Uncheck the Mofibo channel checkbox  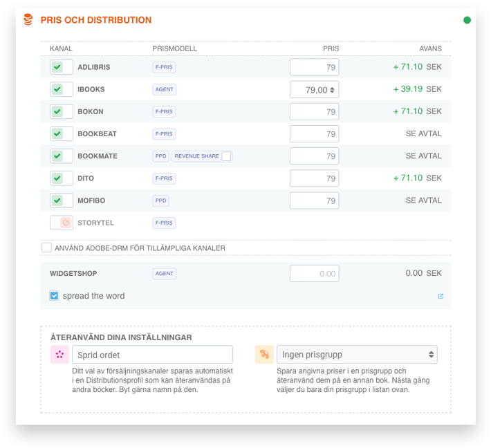62,200
